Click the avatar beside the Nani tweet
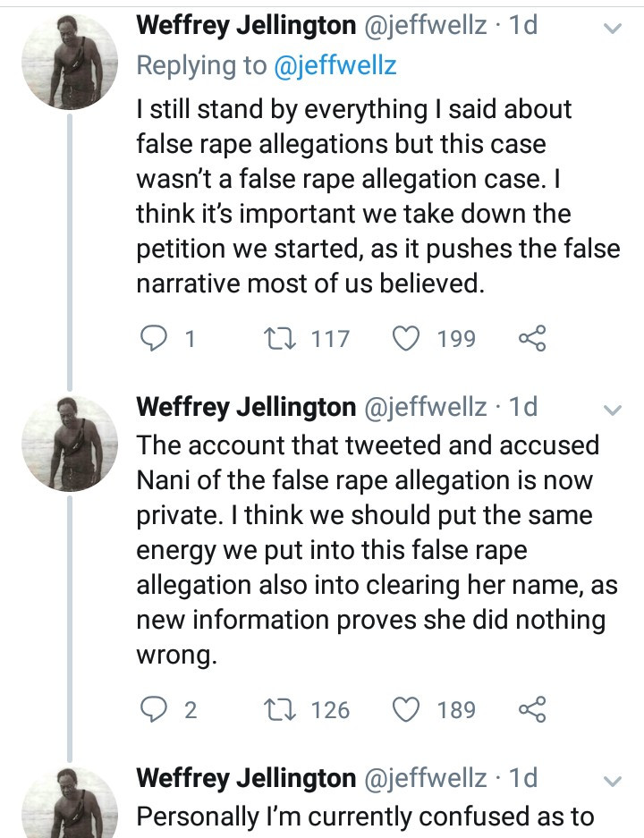Image resolution: width=644 pixels, height=838 pixels. (x=69, y=443)
